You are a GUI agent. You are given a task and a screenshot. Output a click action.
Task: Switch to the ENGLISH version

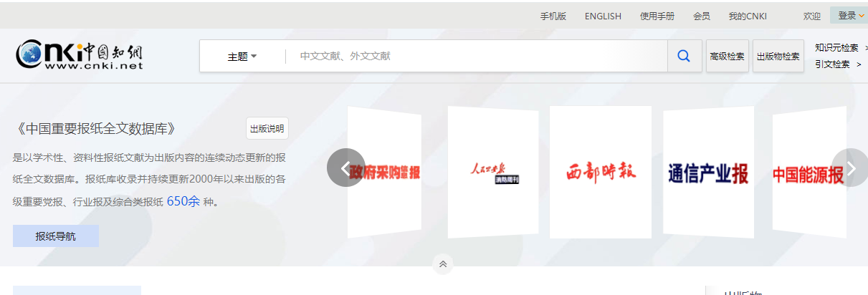click(x=603, y=16)
